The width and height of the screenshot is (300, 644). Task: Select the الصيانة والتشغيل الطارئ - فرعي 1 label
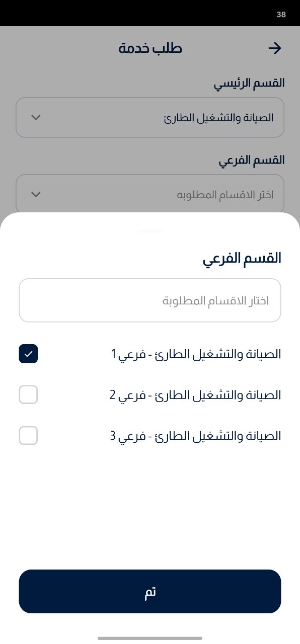pyautogui.click(x=196, y=354)
